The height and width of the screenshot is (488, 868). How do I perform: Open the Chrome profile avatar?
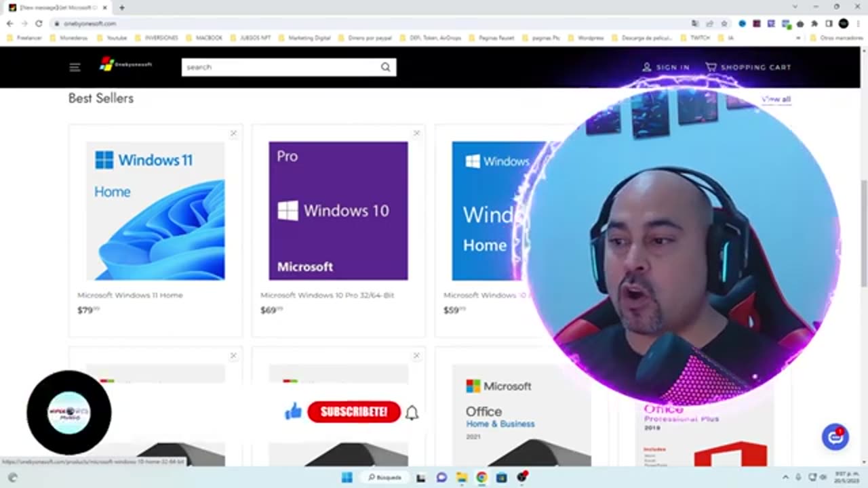point(844,23)
